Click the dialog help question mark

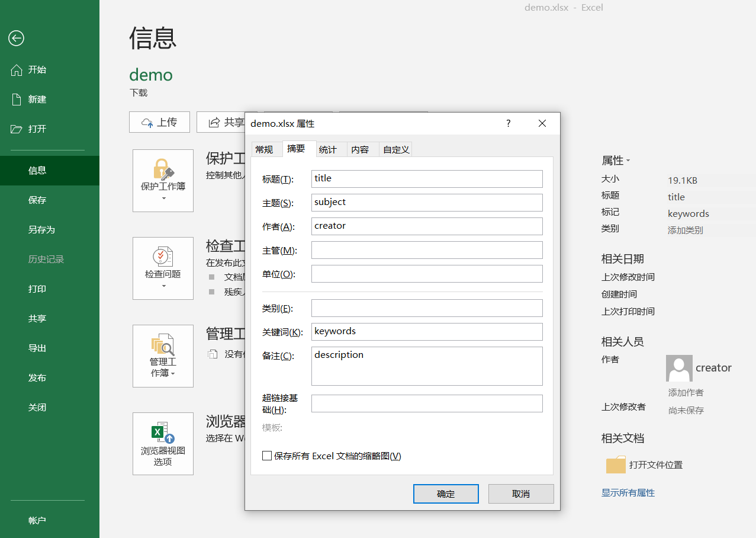coord(508,123)
